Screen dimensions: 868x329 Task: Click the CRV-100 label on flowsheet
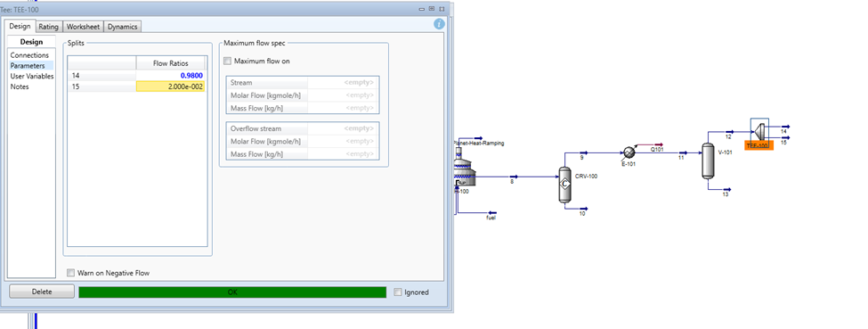[587, 176]
